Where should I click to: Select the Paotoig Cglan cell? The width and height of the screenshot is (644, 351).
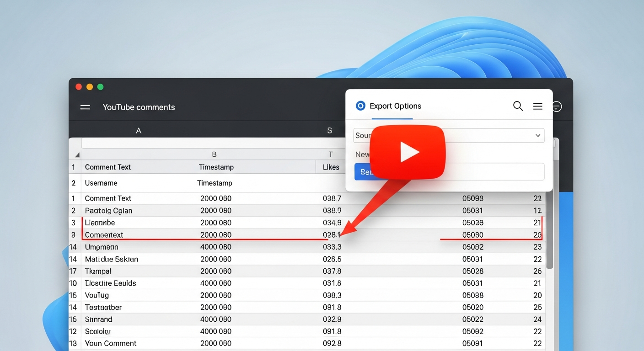pyautogui.click(x=108, y=211)
